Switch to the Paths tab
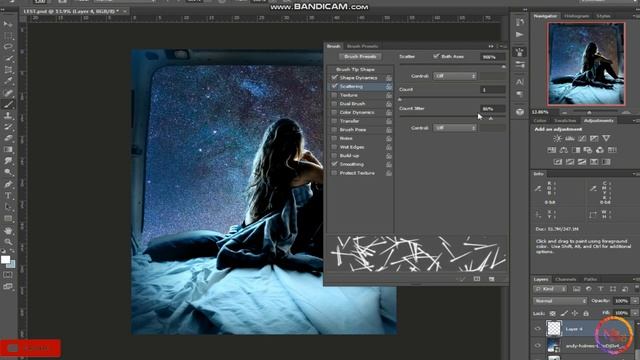The width and height of the screenshot is (640, 360). coord(590,279)
